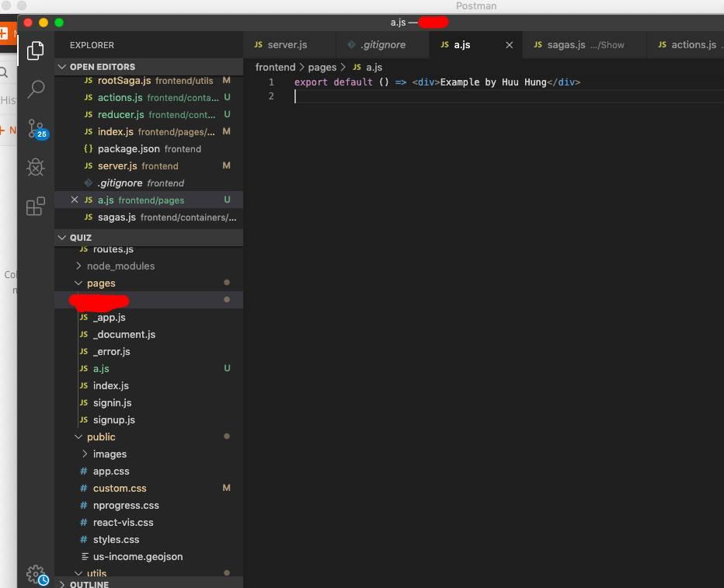Screen dimensions: 724x588
Task: Open signin.js in pages folder
Action: click(148, 403)
